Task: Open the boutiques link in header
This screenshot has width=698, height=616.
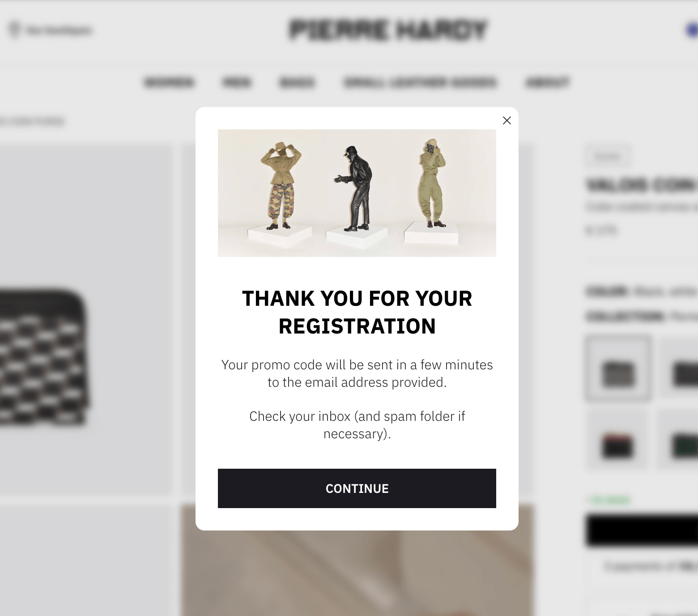Action: coord(59,30)
